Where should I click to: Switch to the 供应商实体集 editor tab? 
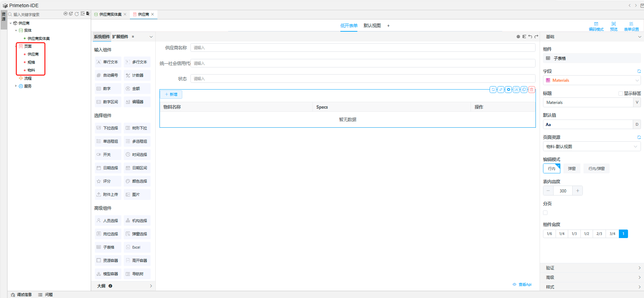pyautogui.click(x=110, y=14)
